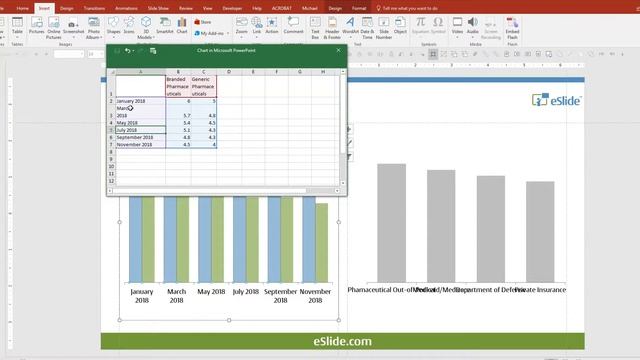Click the Icons button in ribbon
The height and width of the screenshot is (360, 640).
click(129, 25)
